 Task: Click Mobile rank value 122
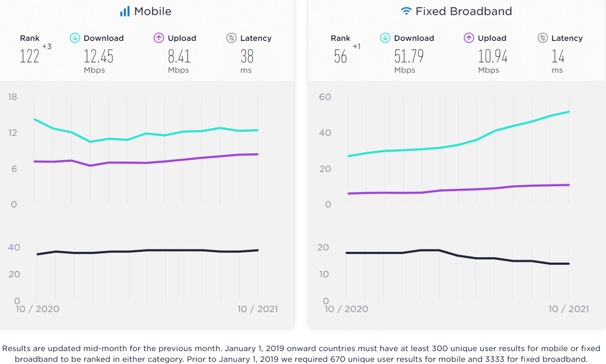tap(30, 56)
